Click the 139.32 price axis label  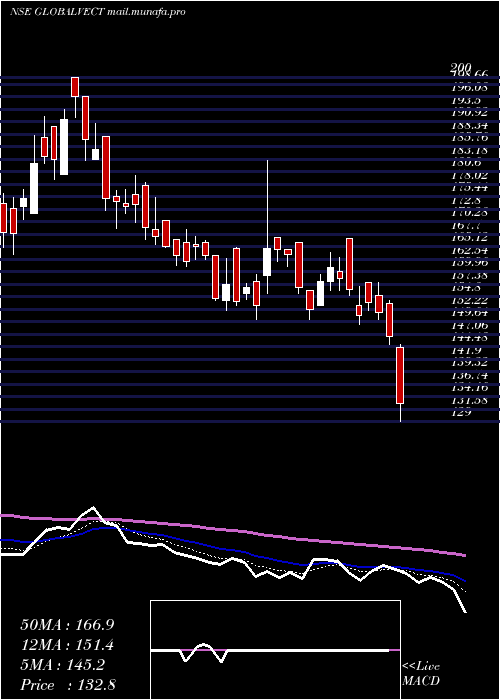coord(469,364)
